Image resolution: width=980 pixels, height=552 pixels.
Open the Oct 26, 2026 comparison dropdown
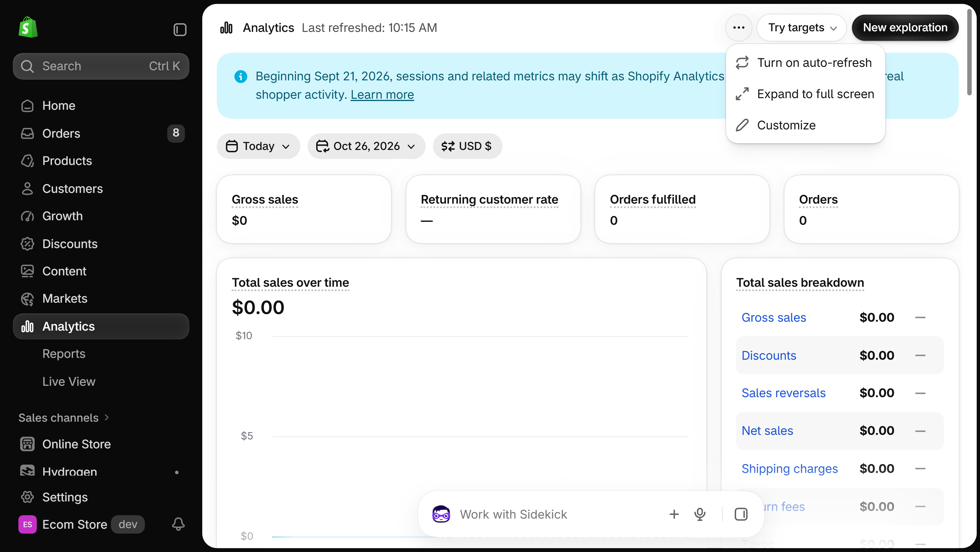pos(366,146)
